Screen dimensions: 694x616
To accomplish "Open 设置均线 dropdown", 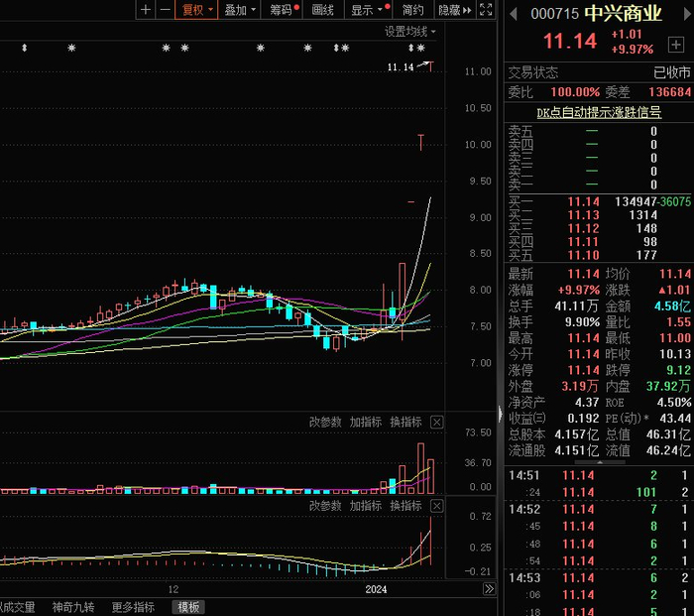I will 409,32.
